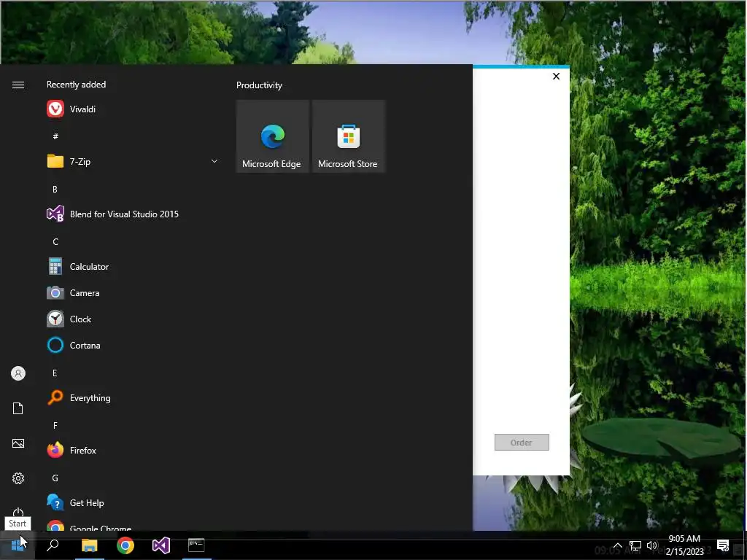Open the user account icon

point(18,373)
